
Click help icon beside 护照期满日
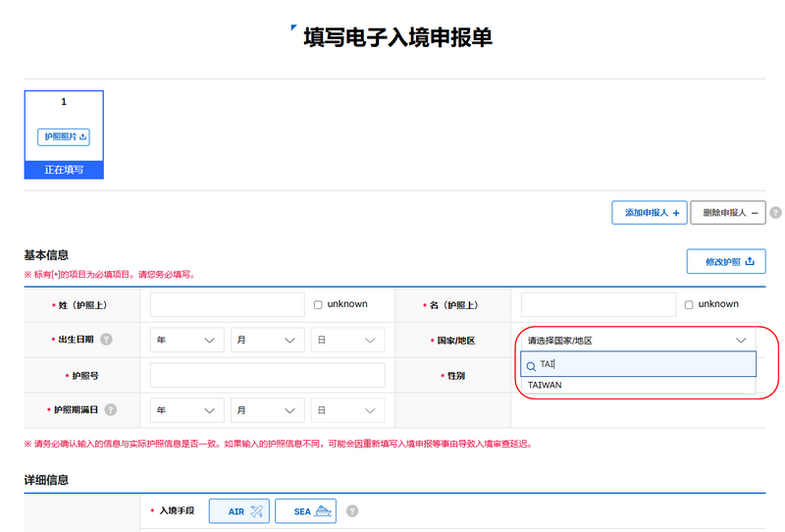(111, 409)
